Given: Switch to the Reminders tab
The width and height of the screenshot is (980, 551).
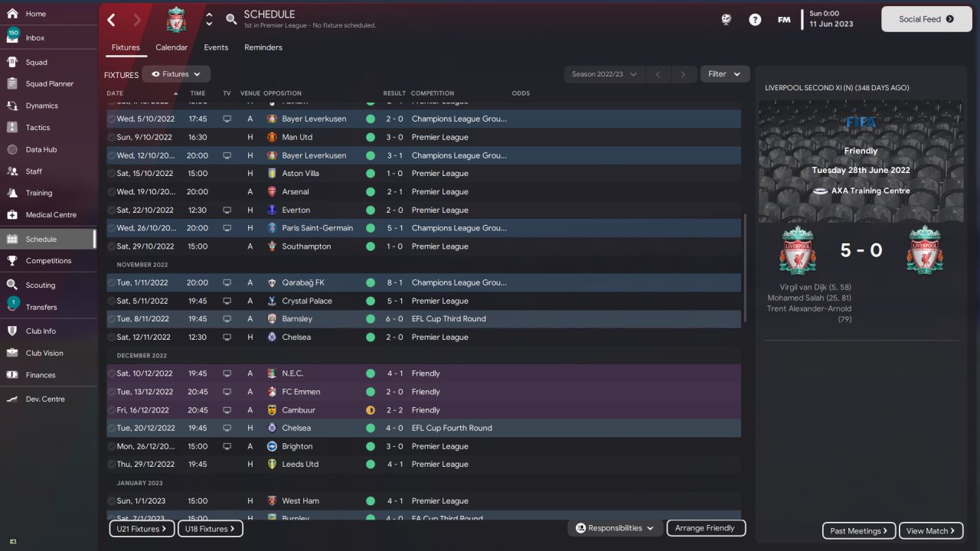Looking at the screenshot, I should click(x=263, y=47).
